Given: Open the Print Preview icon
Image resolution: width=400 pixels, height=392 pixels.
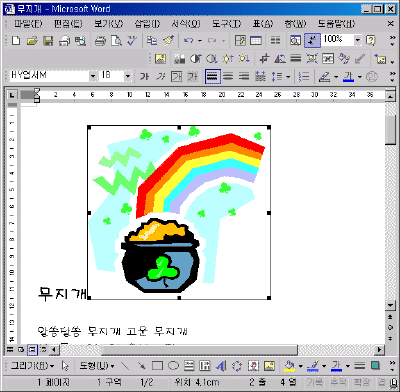Looking at the screenshot, I should [116, 41].
